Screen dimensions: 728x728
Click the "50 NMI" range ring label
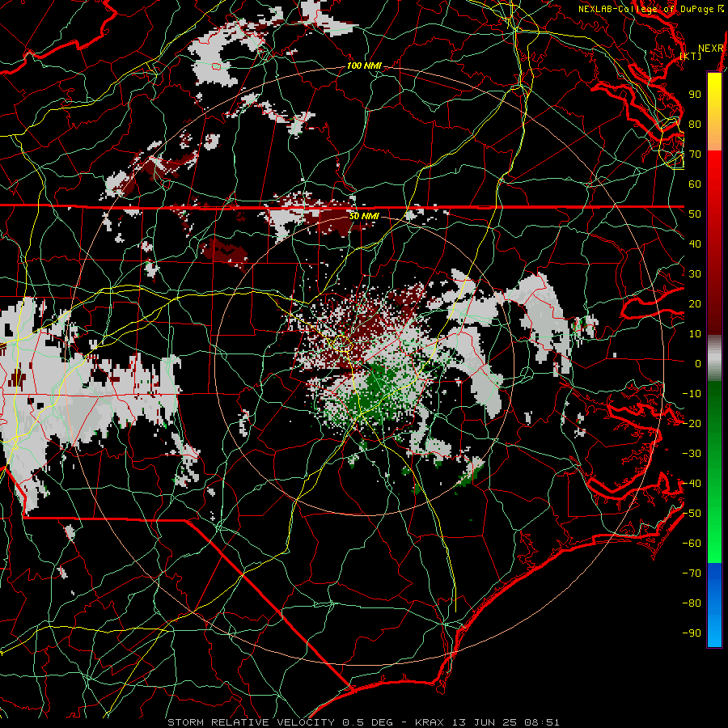[x=363, y=216]
